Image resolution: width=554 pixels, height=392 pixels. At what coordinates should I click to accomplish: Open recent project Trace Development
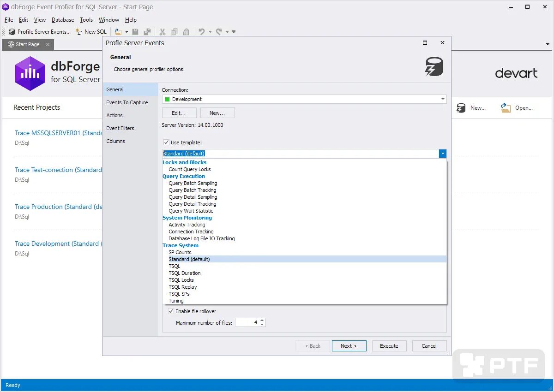pos(58,244)
